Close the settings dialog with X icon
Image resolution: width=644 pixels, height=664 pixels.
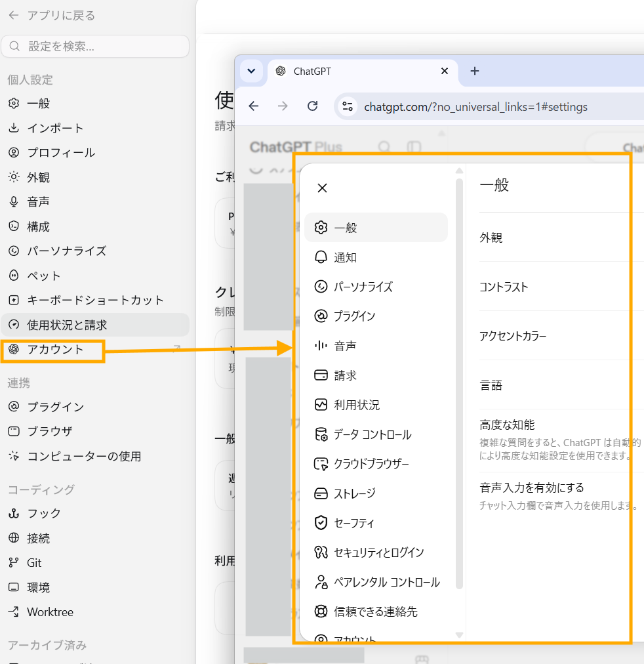coord(323,188)
